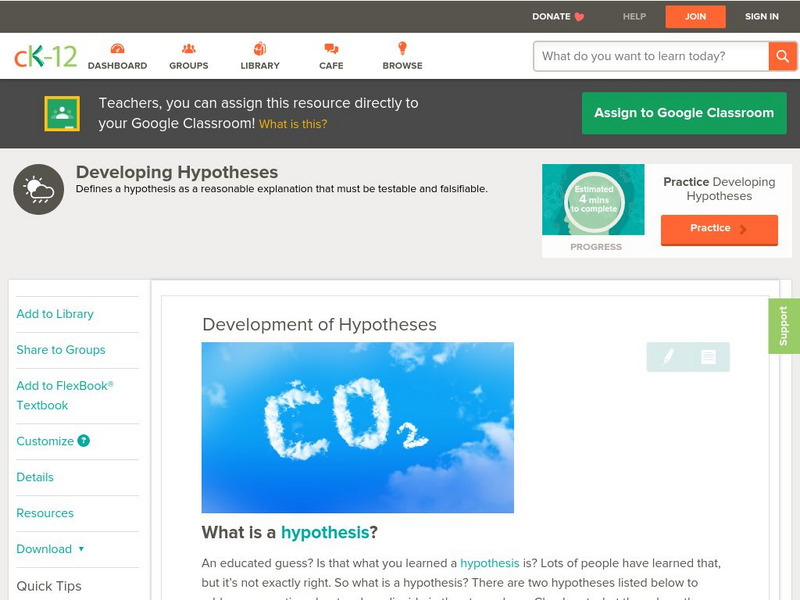Click the Practice Developing Hypotheses text
Viewport: 800px width, 600px height.
[x=719, y=189]
